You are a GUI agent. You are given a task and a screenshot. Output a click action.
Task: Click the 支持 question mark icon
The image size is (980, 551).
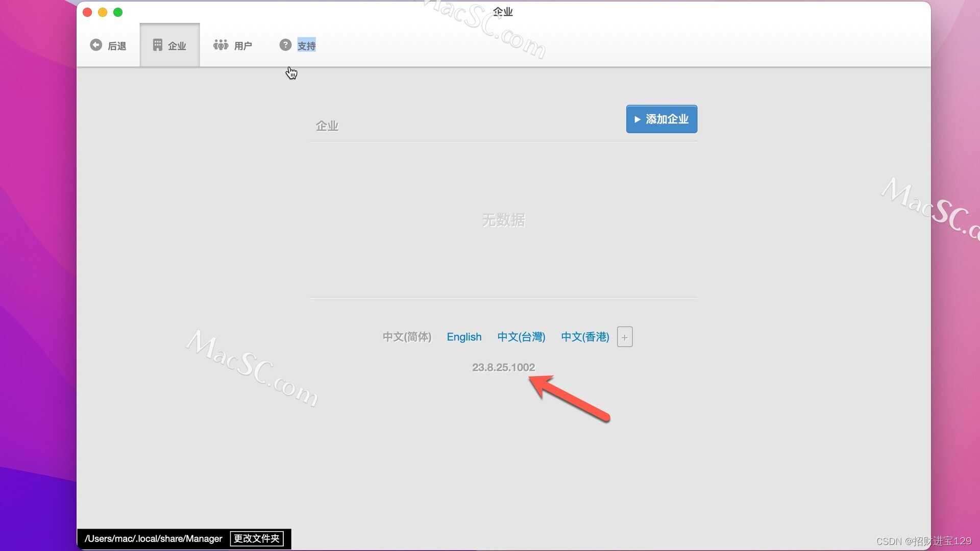[x=285, y=45]
